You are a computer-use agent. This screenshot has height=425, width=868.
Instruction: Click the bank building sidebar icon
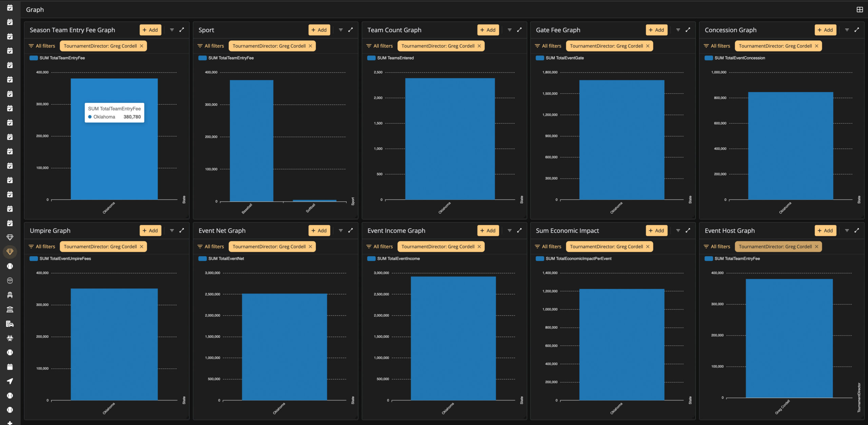(x=10, y=309)
